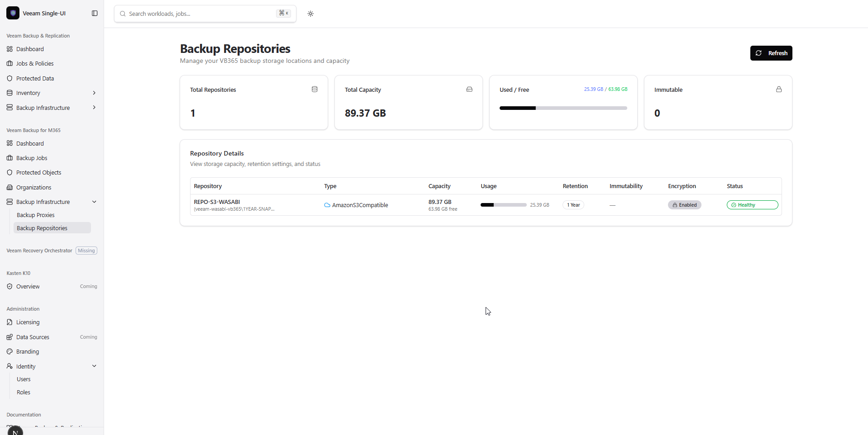Select Protected Objects in the sidebar

click(x=38, y=172)
